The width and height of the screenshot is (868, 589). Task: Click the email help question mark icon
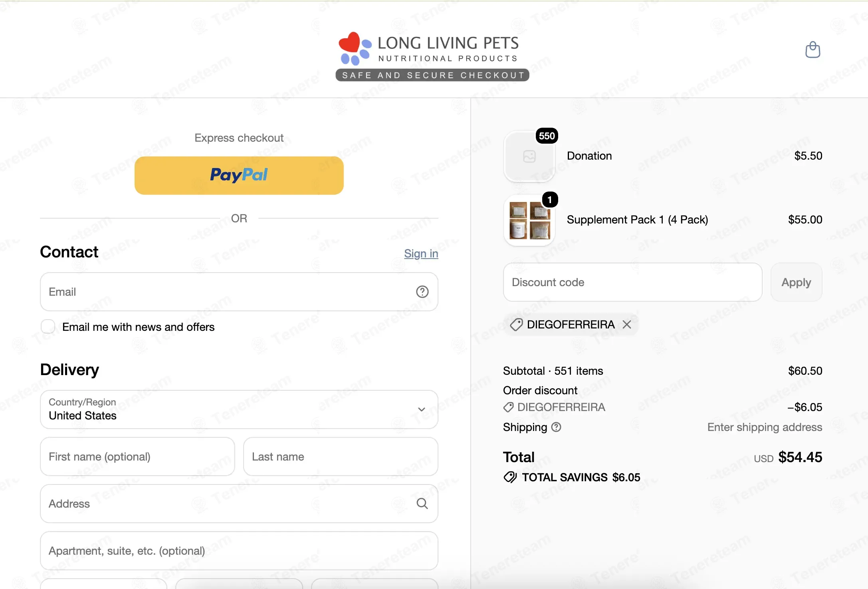click(422, 292)
